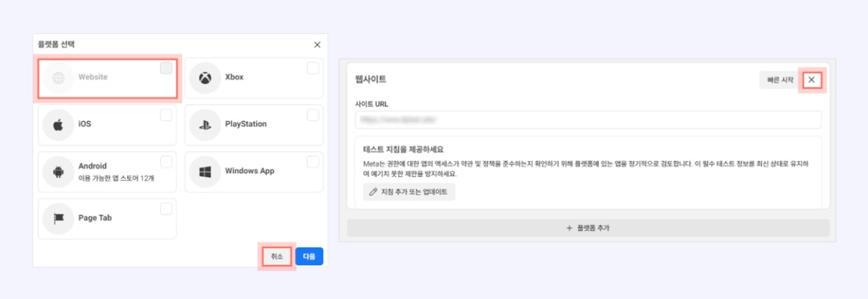
Task: Click the 플랫폼 선택 dialog title
Action: tap(56, 45)
